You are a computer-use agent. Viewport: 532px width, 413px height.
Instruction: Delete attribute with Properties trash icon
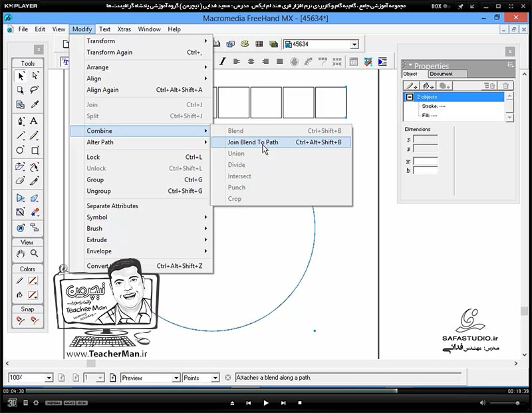(x=505, y=86)
